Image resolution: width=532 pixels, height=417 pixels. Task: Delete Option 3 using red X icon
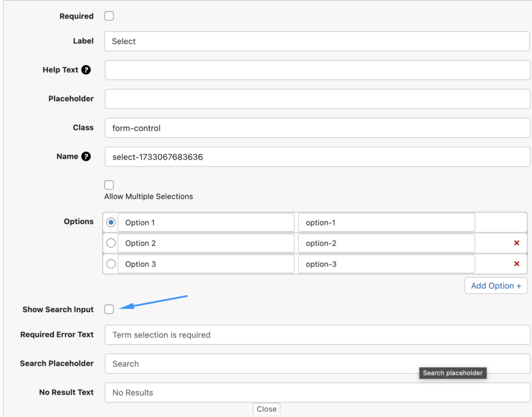click(516, 264)
